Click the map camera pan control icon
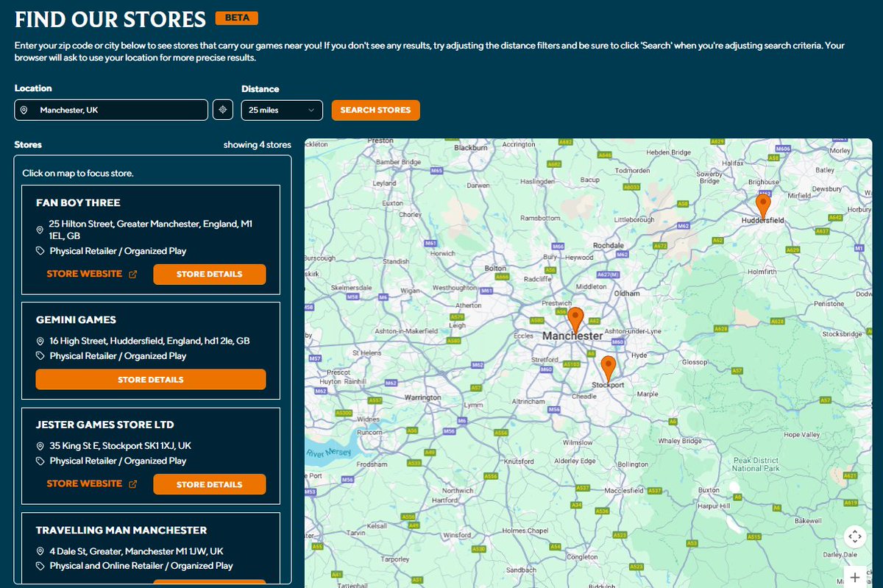883x588 pixels. pos(854,536)
